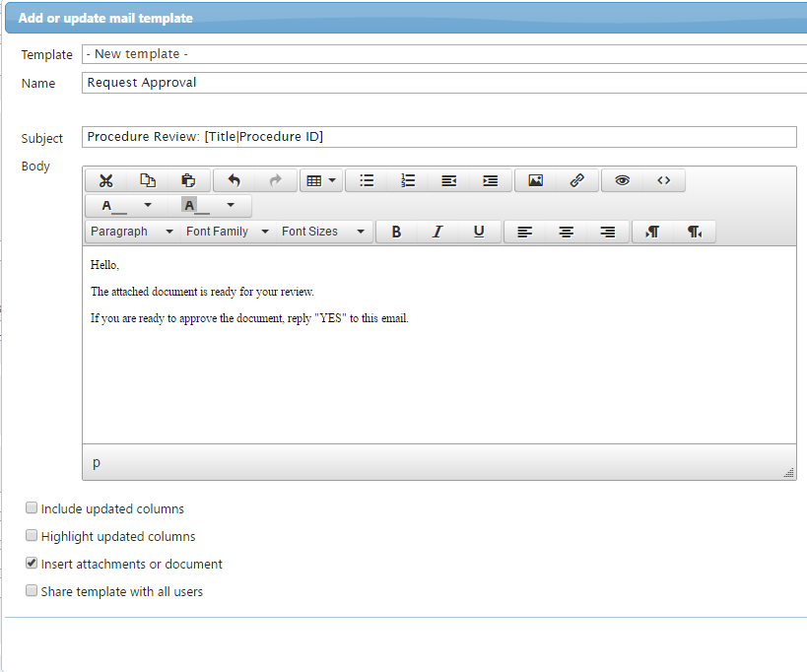The image size is (807, 672).
Task: Align text to the left
Action: point(524,232)
